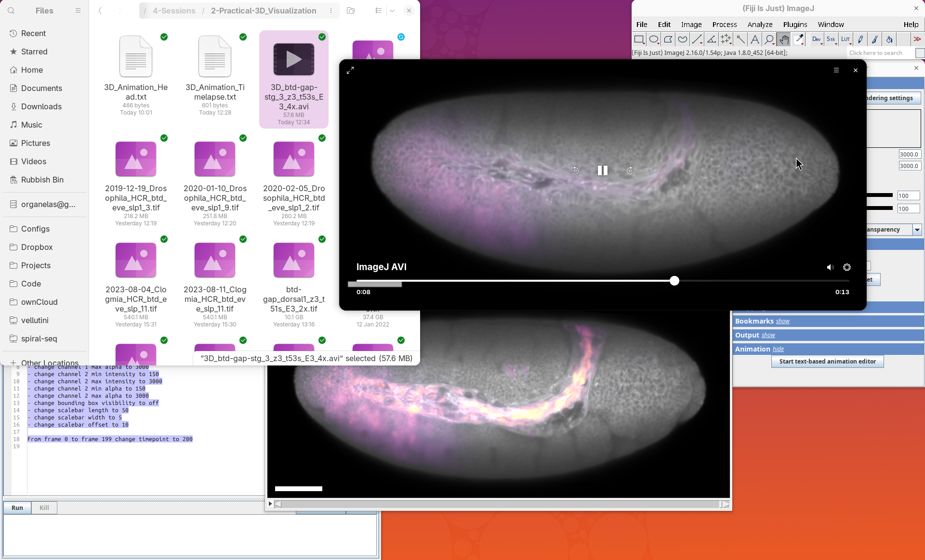Click the Magnifying glass zoom tool
Viewport: 925px width, 560px height.
(x=769, y=39)
